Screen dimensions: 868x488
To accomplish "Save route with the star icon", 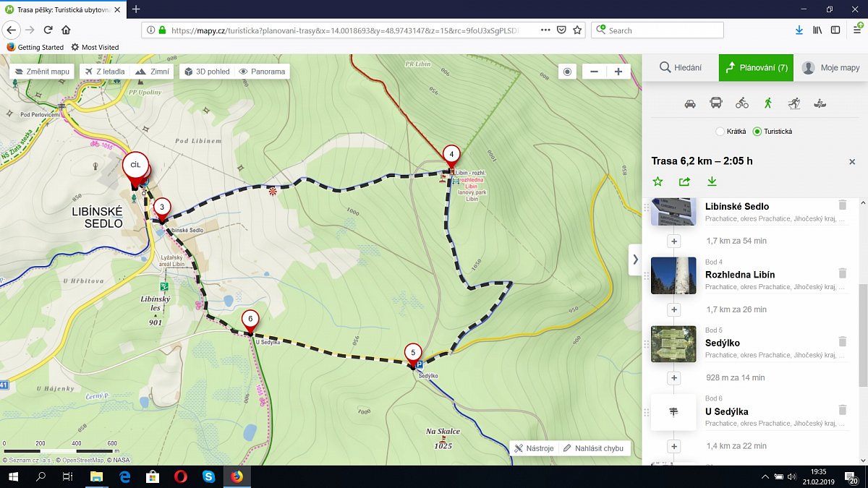I will (658, 181).
